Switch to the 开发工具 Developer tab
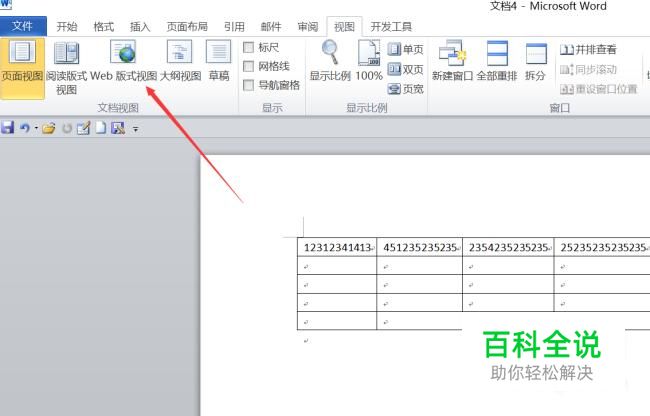Viewport: 650px width, 416px height. tap(391, 27)
